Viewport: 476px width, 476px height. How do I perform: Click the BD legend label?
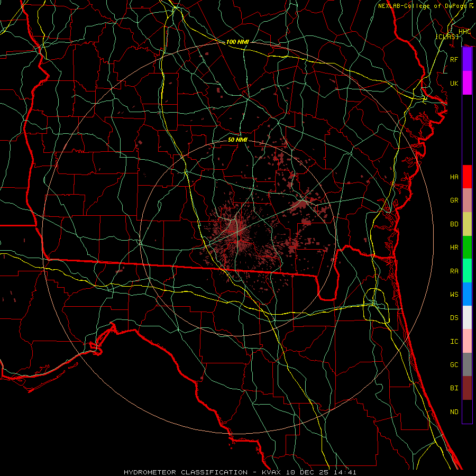click(454, 224)
